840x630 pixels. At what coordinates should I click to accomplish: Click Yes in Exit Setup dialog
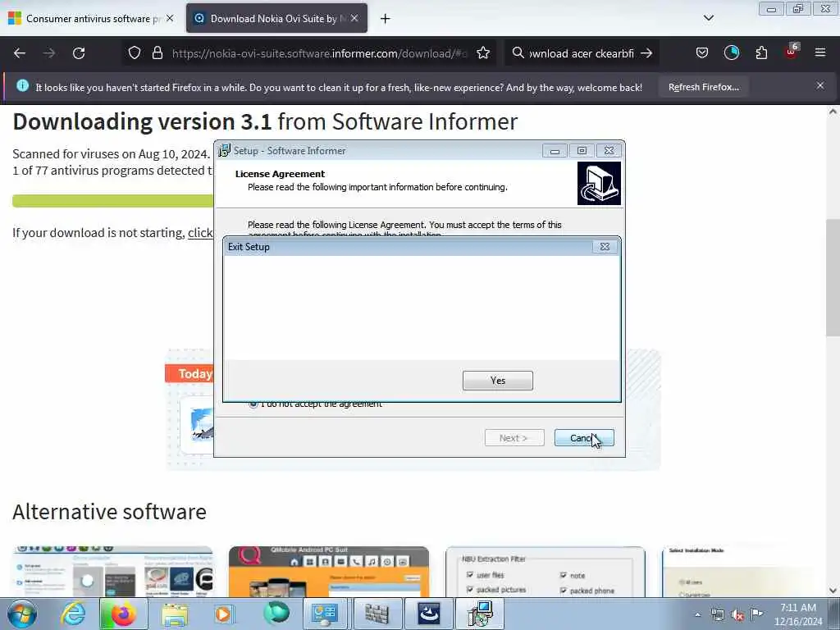tap(498, 381)
